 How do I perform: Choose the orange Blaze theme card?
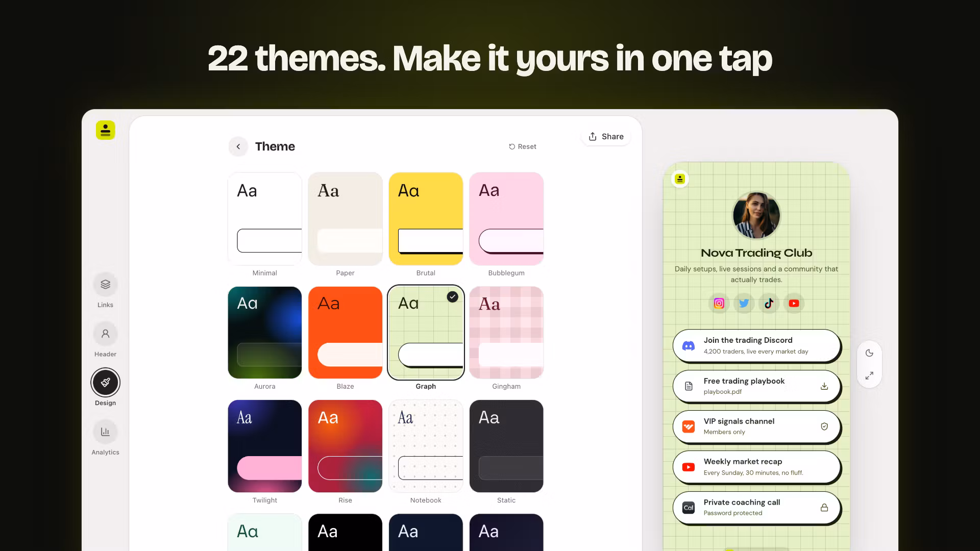(345, 333)
